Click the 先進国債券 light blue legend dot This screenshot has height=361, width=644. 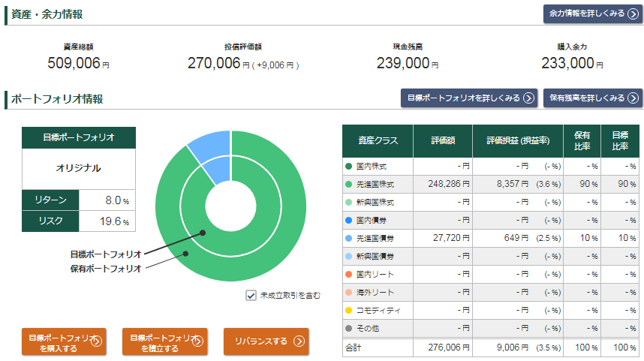pos(349,238)
